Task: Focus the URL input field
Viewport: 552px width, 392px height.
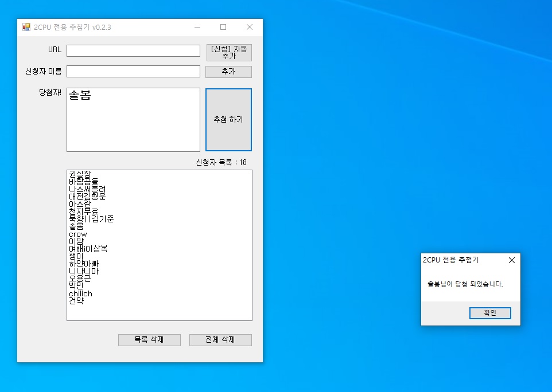Action: pyautogui.click(x=134, y=50)
